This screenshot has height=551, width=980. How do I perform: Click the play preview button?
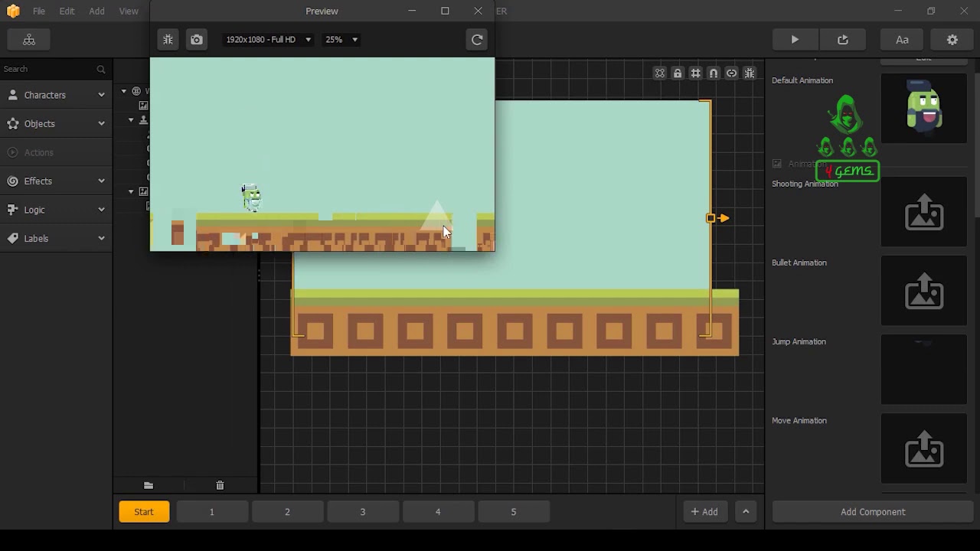click(795, 40)
